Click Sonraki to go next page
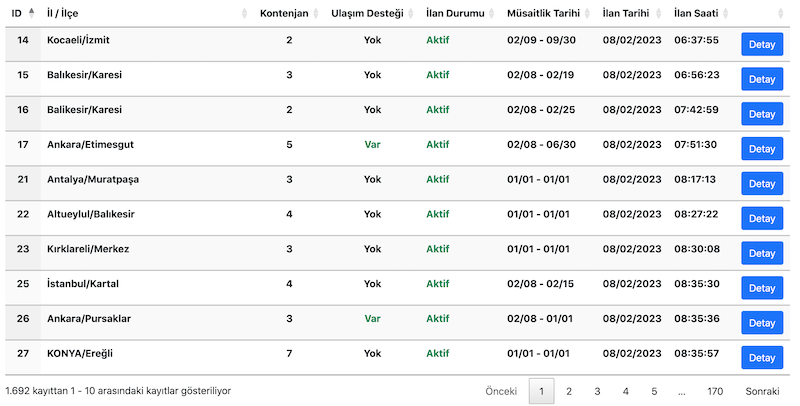Image resolution: width=800 pixels, height=406 pixels. point(762,391)
